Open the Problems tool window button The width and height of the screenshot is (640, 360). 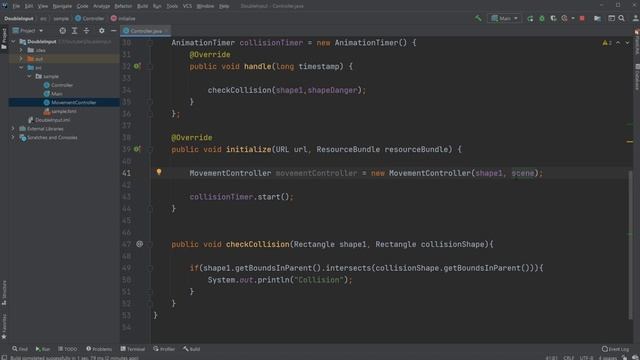[x=99, y=349]
